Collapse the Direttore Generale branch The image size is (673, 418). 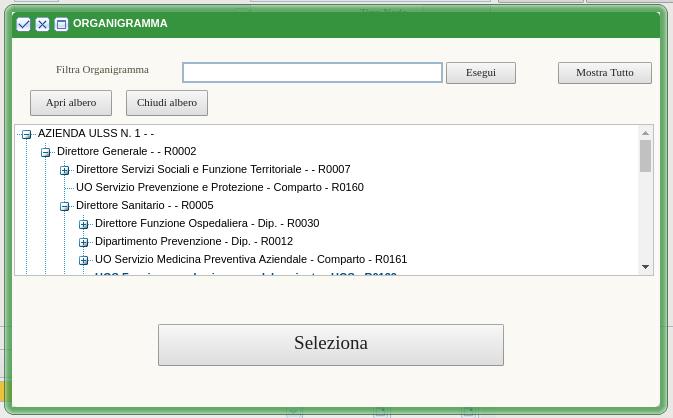click(46, 152)
